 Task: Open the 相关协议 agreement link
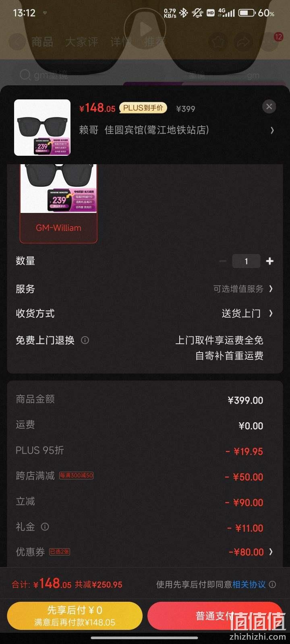click(x=249, y=584)
